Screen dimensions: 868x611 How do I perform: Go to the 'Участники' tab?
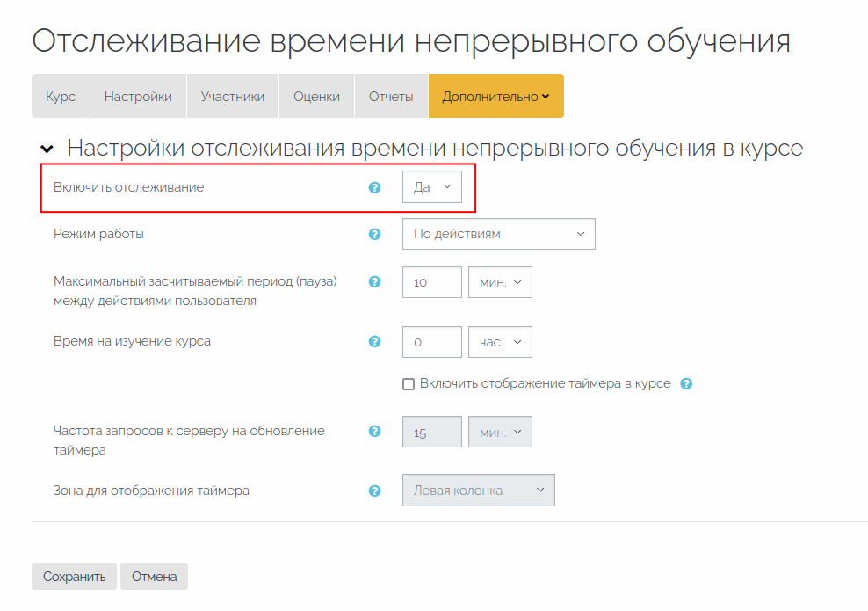[232, 97]
